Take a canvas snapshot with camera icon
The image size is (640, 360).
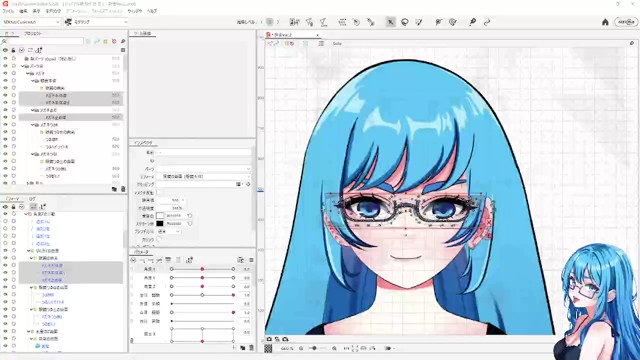pos(269,339)
